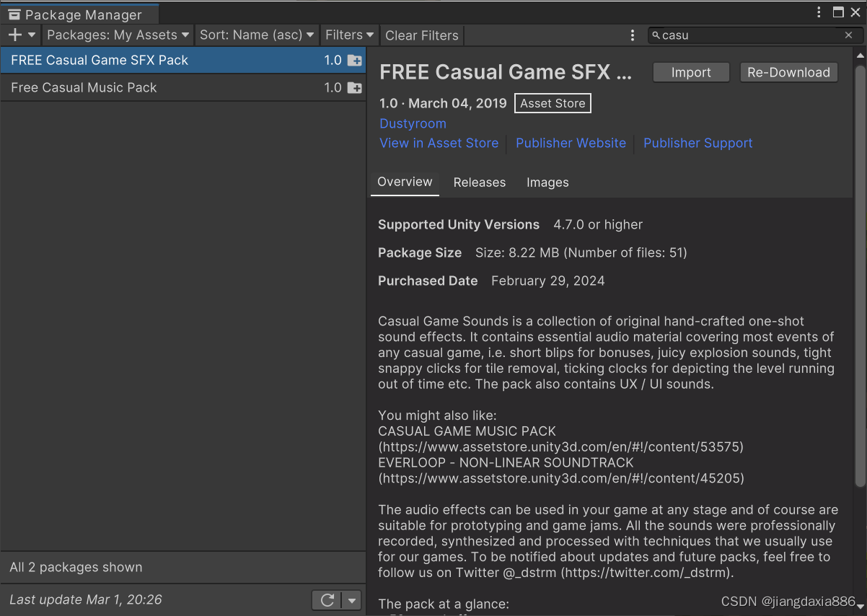Click the Asset Store tag label
This screenshot has width=867, height=616.
point(553,103)
